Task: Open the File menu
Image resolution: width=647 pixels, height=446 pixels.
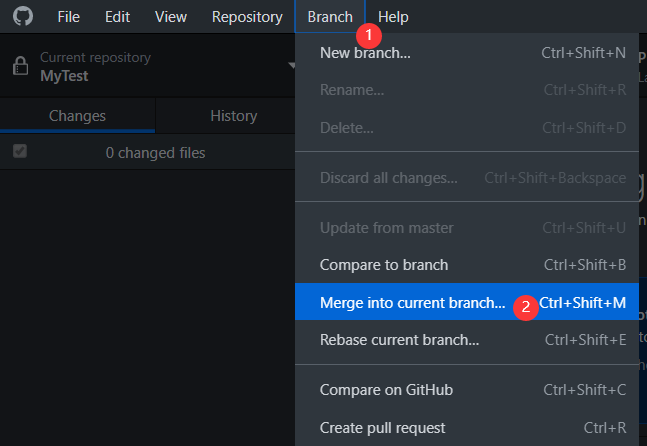Action: point(69,17)
